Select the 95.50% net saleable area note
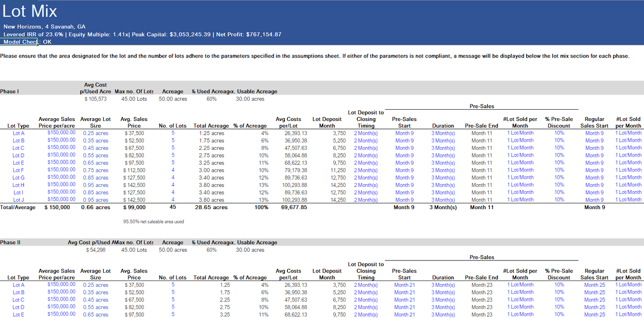Screen dimensions: 644x318 click(x=153, y=222)
